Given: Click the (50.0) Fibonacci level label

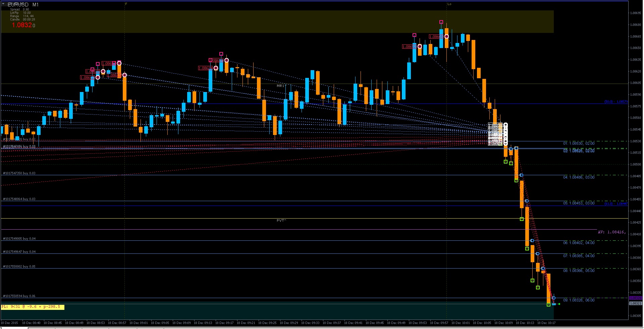Looking at the screenshot, I should pos(615,101).
